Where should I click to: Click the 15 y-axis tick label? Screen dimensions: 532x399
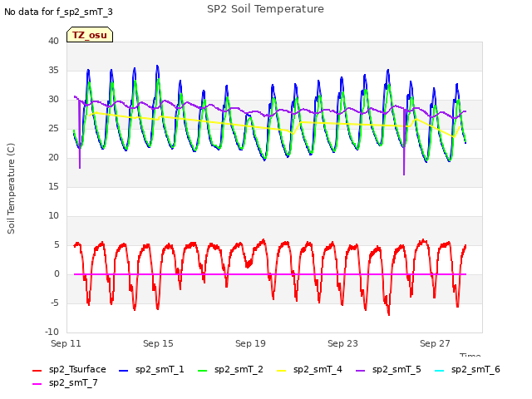pyautogui.click(x=53, y=186)
